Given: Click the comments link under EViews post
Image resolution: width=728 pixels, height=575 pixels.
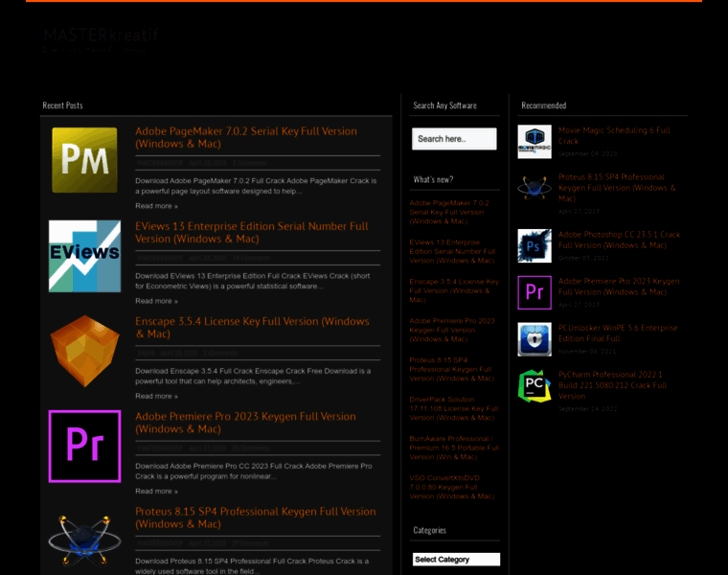Looking at the screenshot, I should tap(251, 258).
